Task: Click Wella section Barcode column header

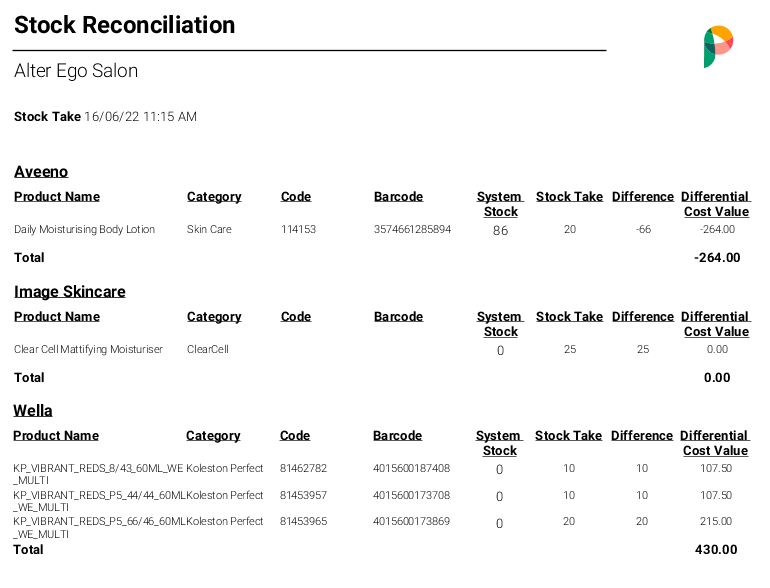Action: [x=397, y=435]
